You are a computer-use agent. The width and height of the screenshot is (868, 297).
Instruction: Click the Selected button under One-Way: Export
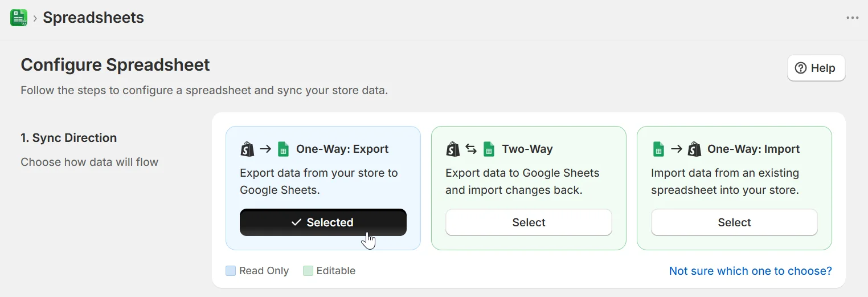[323, 222]
